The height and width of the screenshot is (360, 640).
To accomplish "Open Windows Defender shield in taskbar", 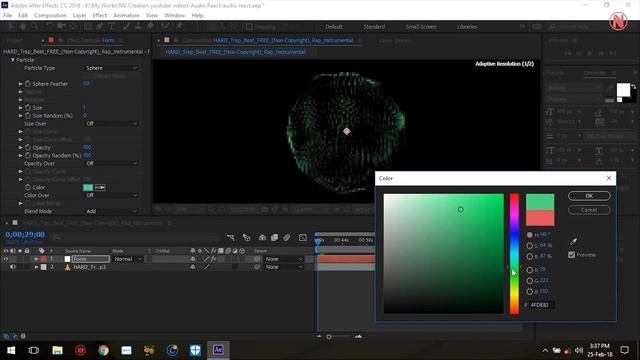I will tap(195, 350).
